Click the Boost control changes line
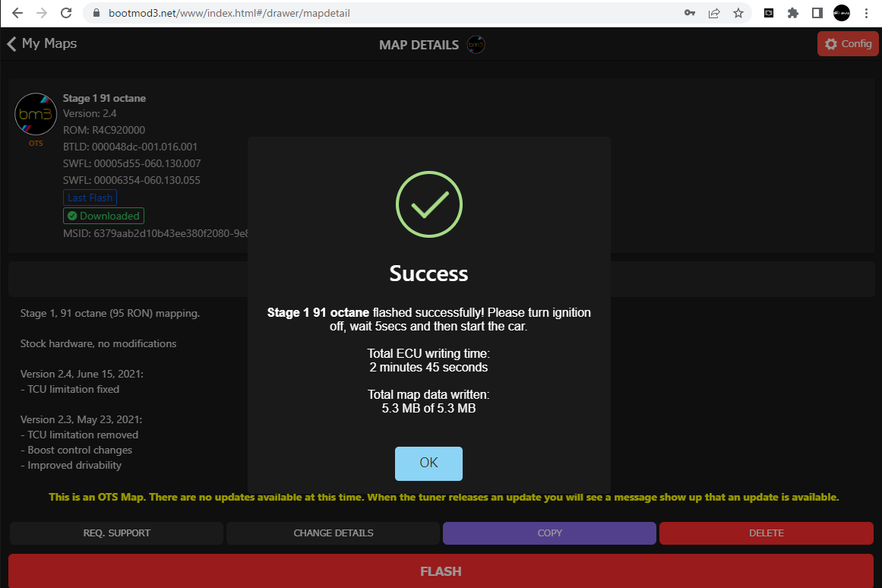Viewport: 882px width, 588px height. click(77, 450)
